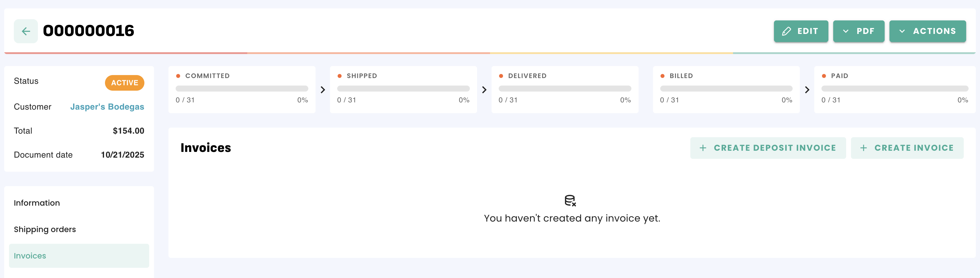Click the chevron between Billed and Paid
980x278 pixels.
coord(807,90)
